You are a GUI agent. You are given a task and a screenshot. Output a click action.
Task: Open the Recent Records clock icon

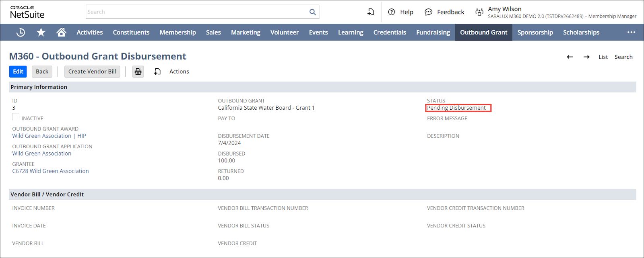(x=21, y=33)
